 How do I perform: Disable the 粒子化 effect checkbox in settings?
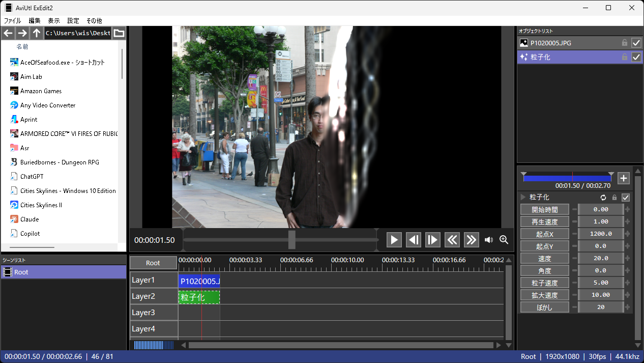(626, 198)
